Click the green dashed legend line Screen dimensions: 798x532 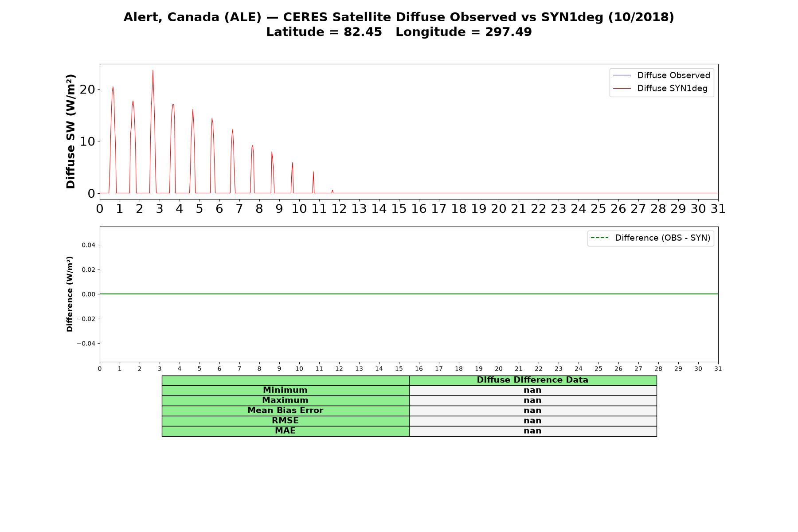point(599,238)
